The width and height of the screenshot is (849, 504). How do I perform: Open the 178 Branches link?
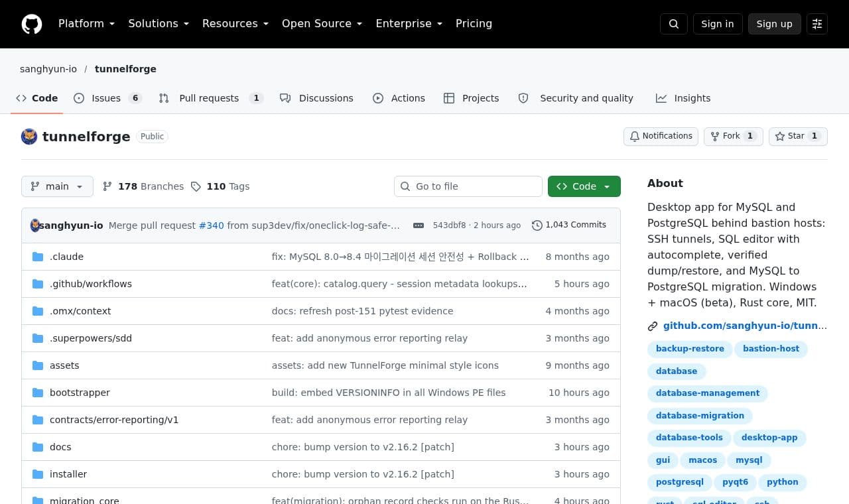pyautogui.click(x=143, y=186)
